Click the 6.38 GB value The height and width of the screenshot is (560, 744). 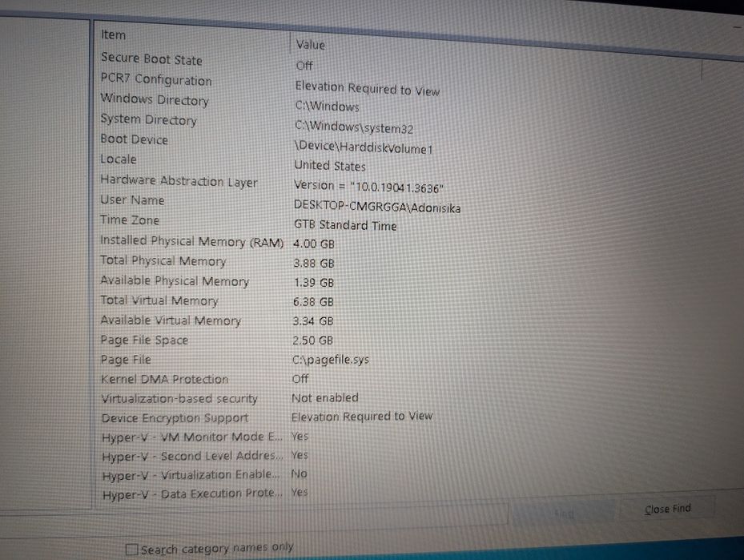[313, 302]
